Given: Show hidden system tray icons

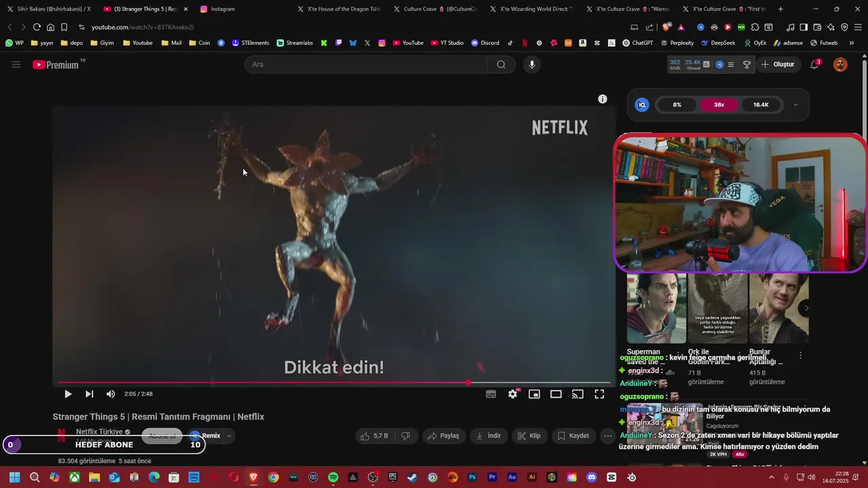Looking at the screenshot, I should 771,477.
